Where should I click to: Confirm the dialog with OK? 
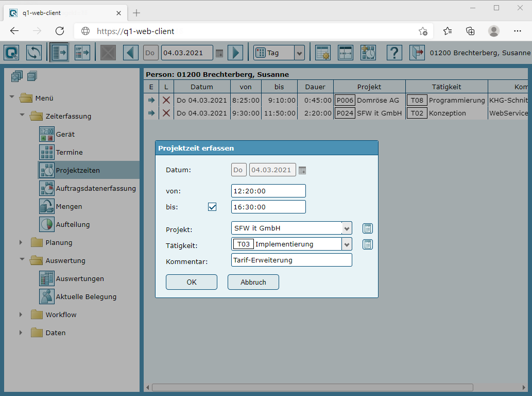[191, 282]
